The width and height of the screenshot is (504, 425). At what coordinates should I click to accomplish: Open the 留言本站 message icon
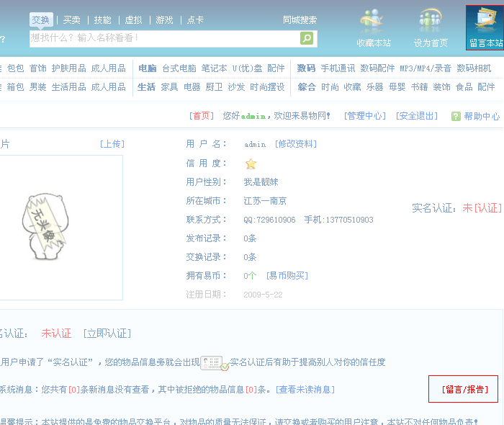pos(485,22)
